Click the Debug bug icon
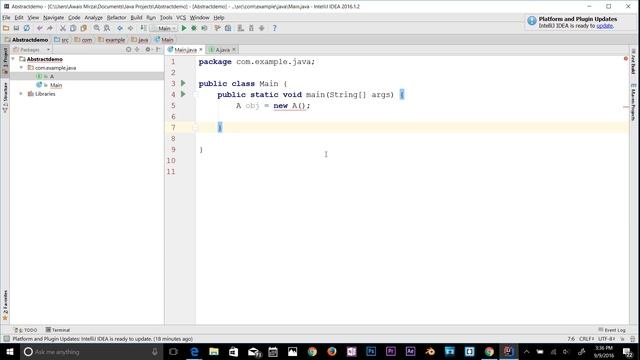This screenshot has height=360, width=640. click(x=194, y=28)
